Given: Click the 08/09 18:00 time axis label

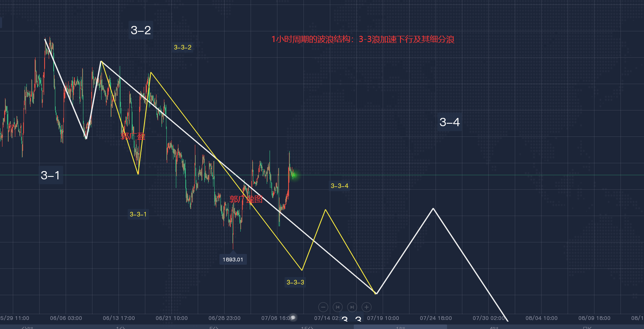Looking at the screenshot, I should pyautogui.click(x=594, y=318).
